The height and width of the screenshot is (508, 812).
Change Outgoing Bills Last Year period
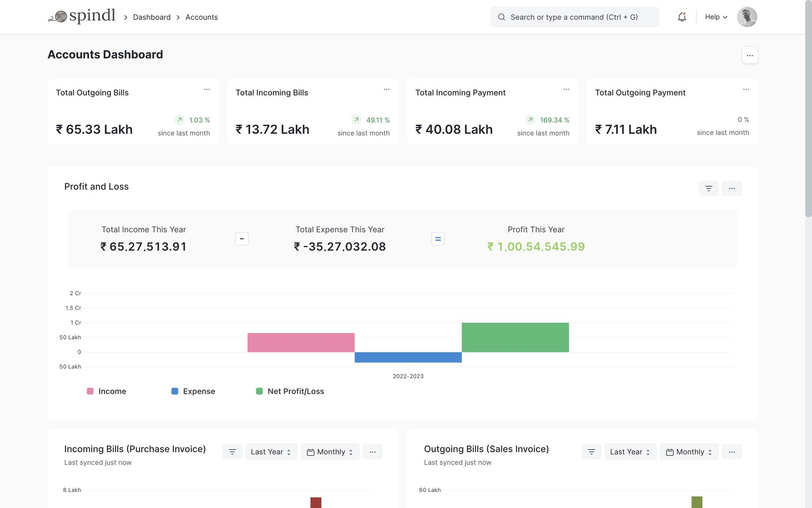pyautogui.click(x=630, y=452)
